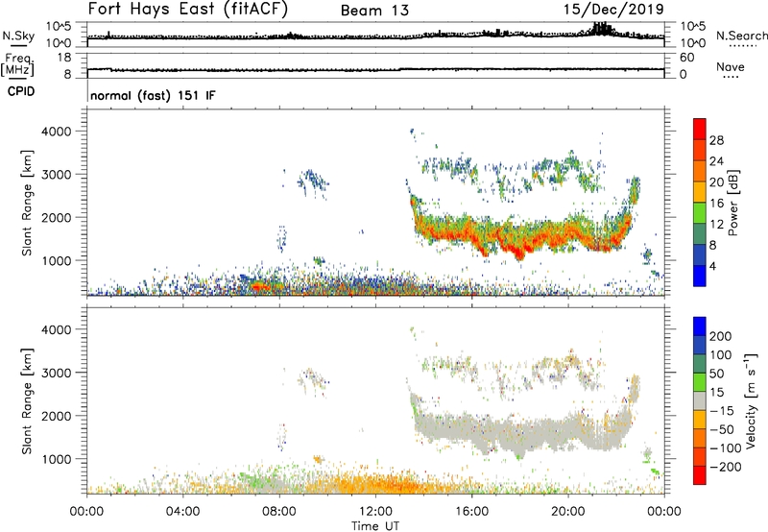768x532 pixels.
Task: Select the 'N.Sky' legend label
Action: [18, 36]
